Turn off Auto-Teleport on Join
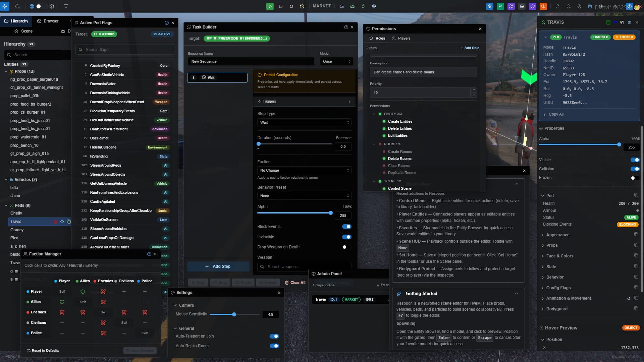The image size is (644, 362). point(274,336)
